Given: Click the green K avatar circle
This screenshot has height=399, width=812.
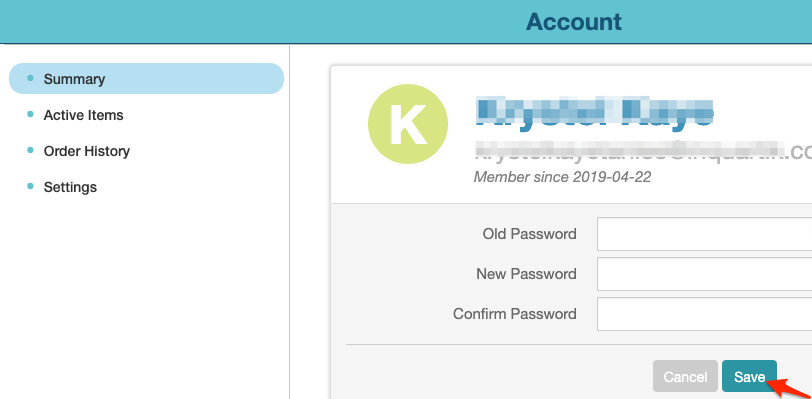Looking at the screenshot, I should (x=408, y=124).
